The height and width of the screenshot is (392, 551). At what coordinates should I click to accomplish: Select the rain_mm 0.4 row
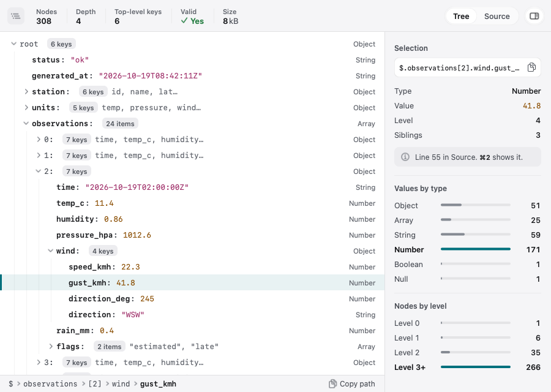192,331
